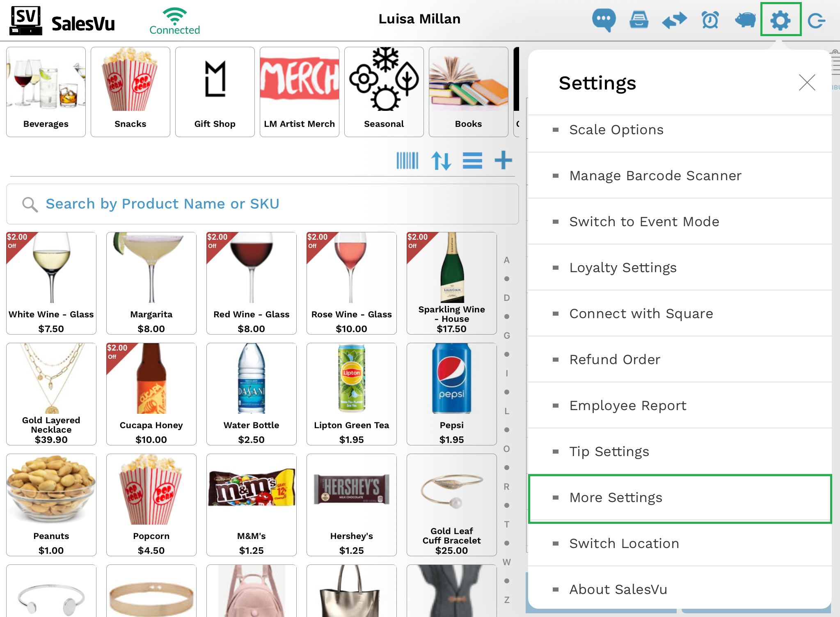Add Peanuts to order

51,505
